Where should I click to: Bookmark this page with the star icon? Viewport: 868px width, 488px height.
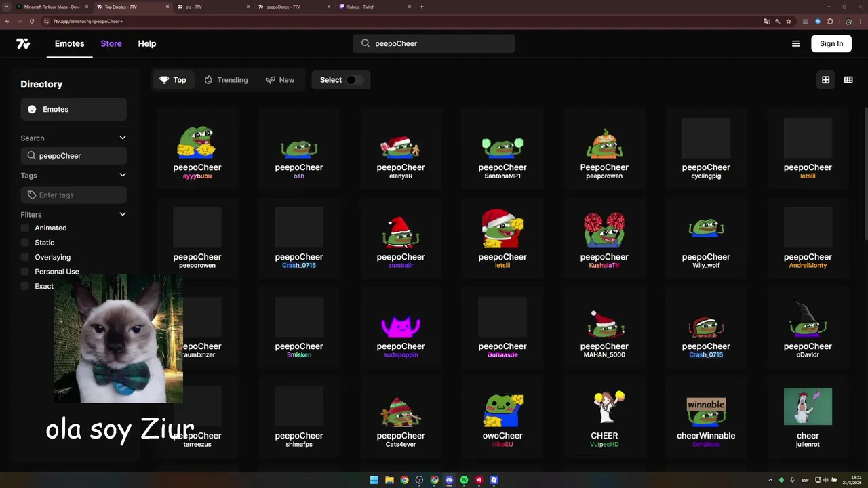coord(789,21)
